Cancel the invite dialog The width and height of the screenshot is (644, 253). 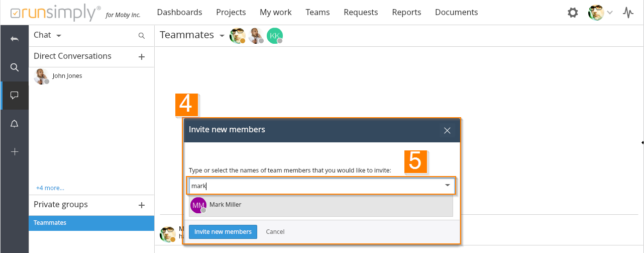[275, 232]
